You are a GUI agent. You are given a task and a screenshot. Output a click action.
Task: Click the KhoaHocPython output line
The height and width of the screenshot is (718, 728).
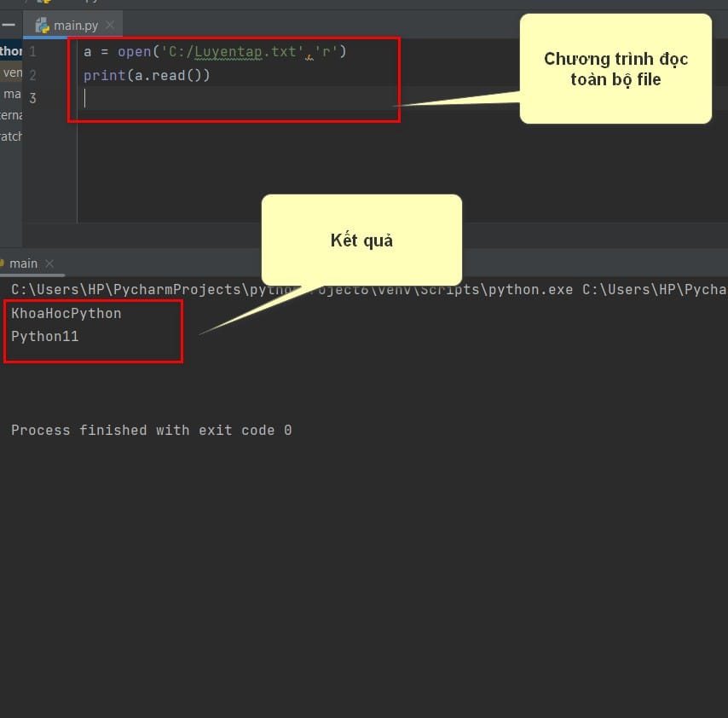pos(66,314)
